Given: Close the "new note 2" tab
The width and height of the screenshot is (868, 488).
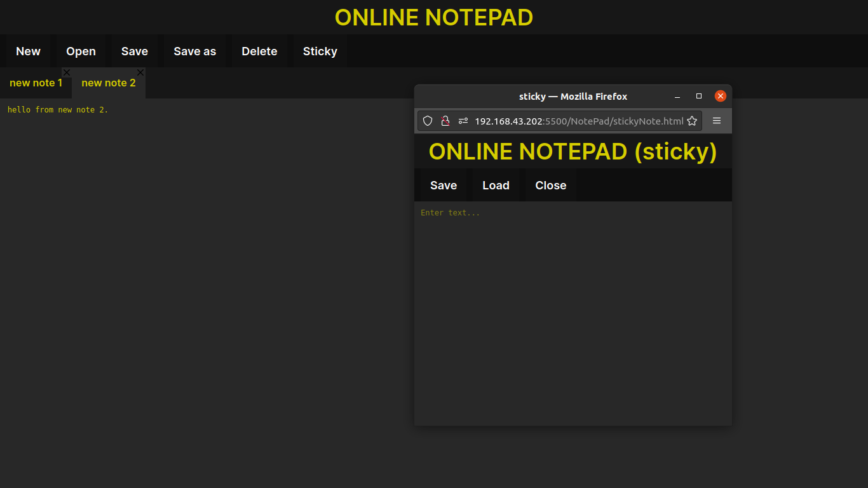Looking at the screenshot, I should pos(140,72).
